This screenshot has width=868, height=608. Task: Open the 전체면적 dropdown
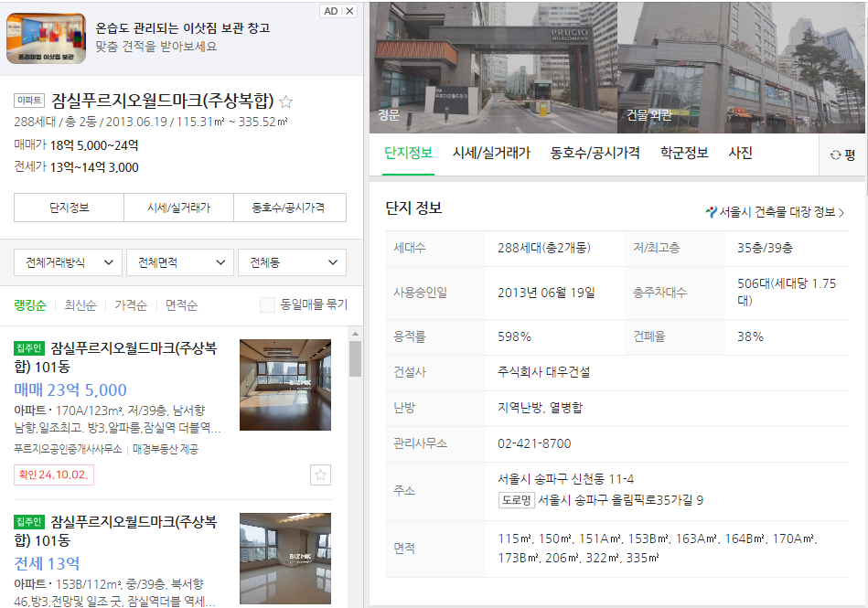(x=180, y=262)
